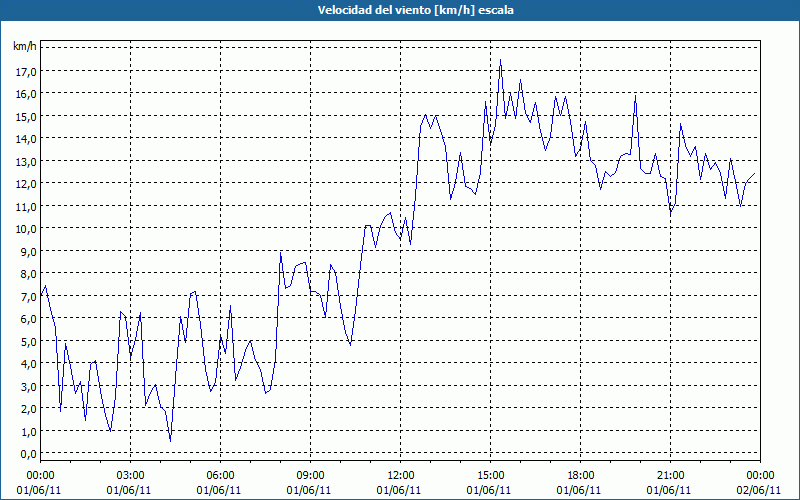The image size is (800, 500).
Task: Click the '00:00' time label above 01/06/11
Action: click(40, 476)
